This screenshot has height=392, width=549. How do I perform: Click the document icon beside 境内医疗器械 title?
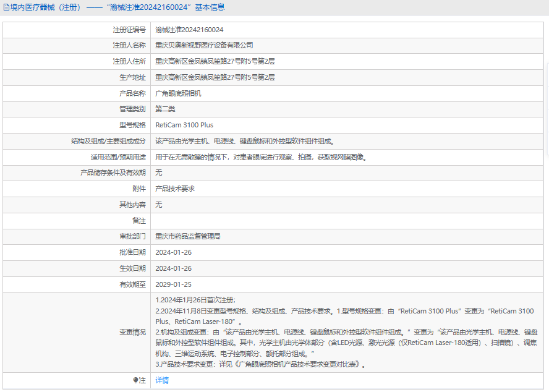[x=6, y=7]
